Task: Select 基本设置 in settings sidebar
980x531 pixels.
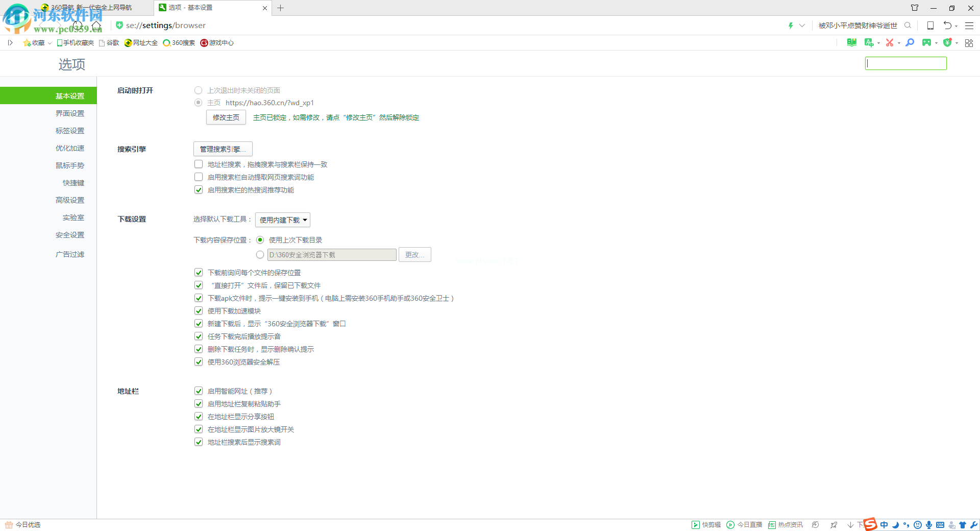Action: coord(48,96)
